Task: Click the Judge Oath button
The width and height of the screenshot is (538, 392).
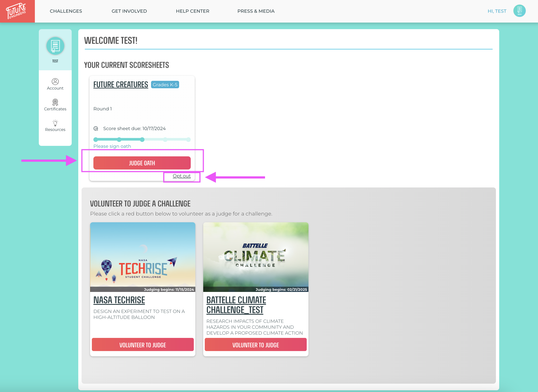Action: (142, 163)
